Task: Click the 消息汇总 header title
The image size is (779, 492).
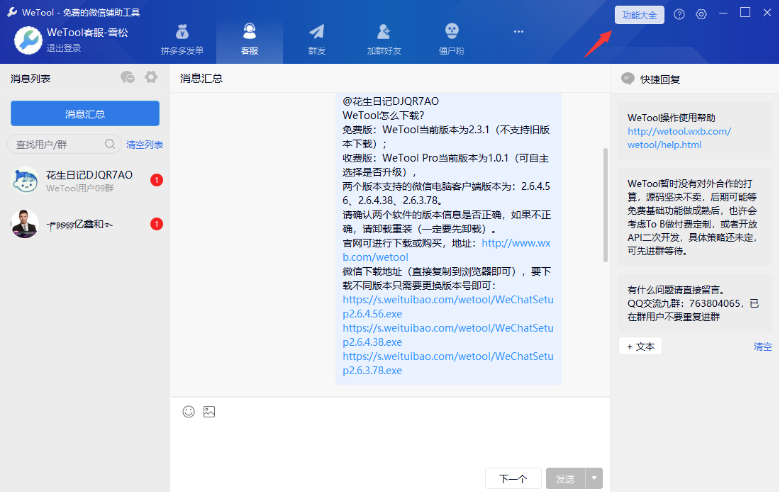Action: 201,78
